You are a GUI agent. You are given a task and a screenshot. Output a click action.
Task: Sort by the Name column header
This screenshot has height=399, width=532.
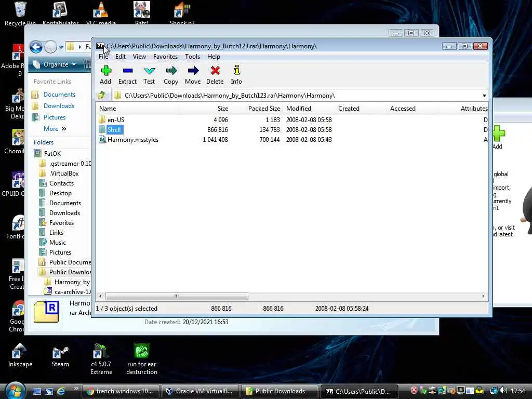click(108, 109)
